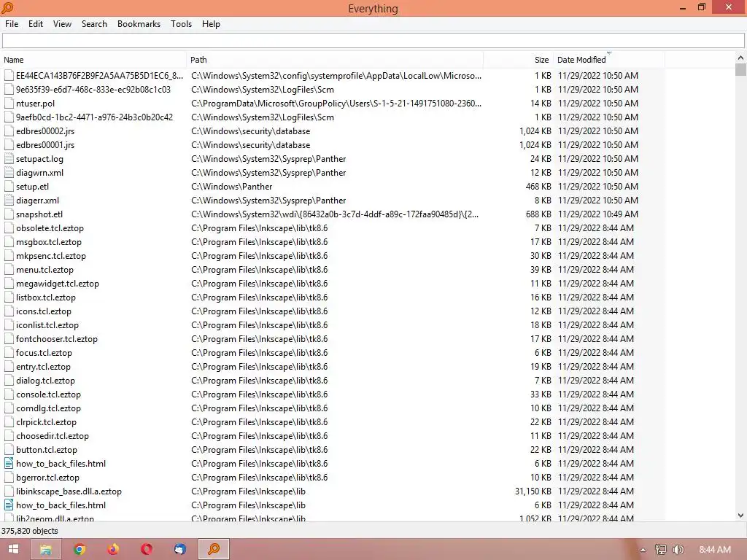This screenshot has height=560, width=747.
Task: Select file icon of libinkscape_base.dll.a.eztop
Action: click(9, 491)
